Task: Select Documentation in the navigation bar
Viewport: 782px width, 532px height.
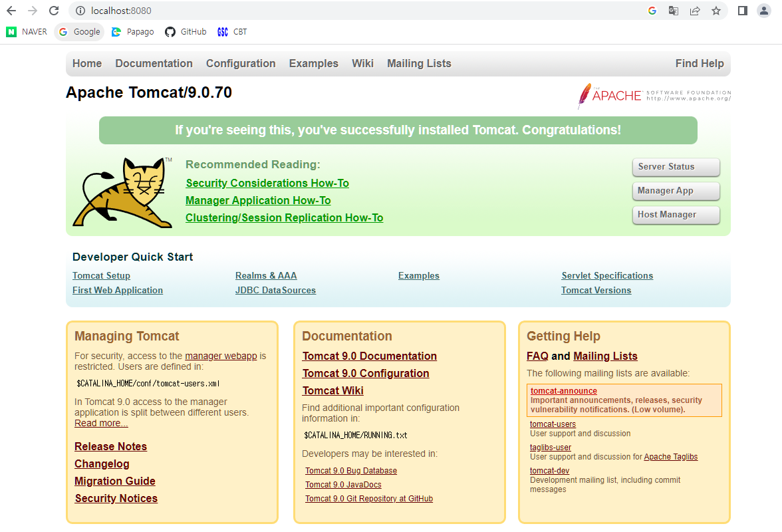Action: (154, 63)
